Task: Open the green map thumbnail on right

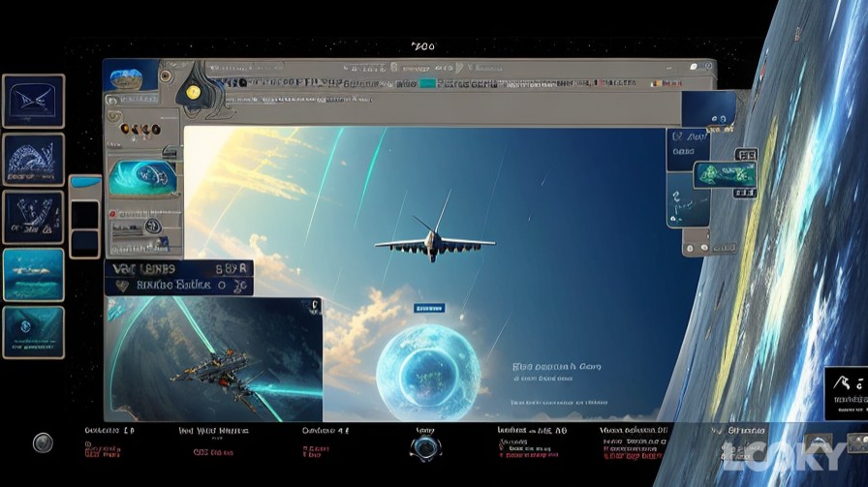Action: click(725, 175)
